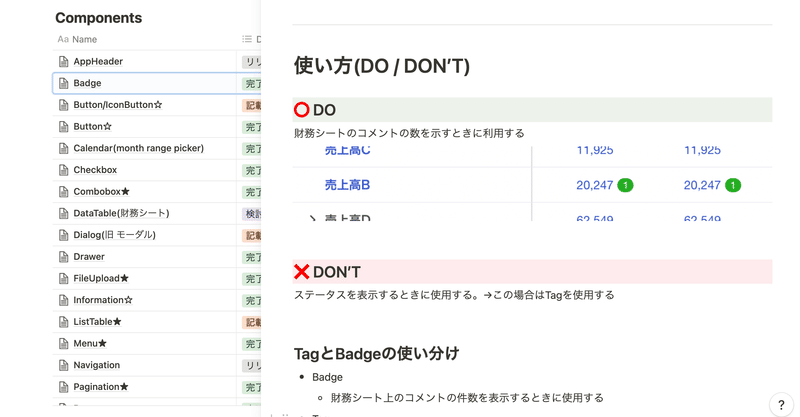Open the Dialog(旧 モーダル) page
800x417 pixels.
[x=114, y=235]
